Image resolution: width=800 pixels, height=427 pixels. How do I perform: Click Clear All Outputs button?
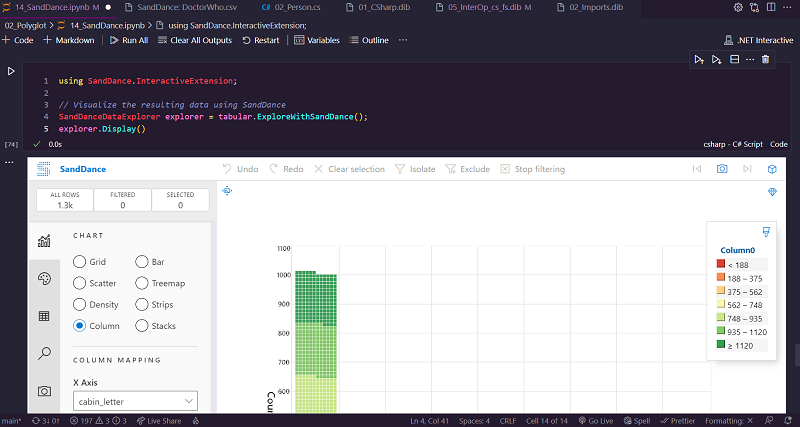[x=196, y=40]
